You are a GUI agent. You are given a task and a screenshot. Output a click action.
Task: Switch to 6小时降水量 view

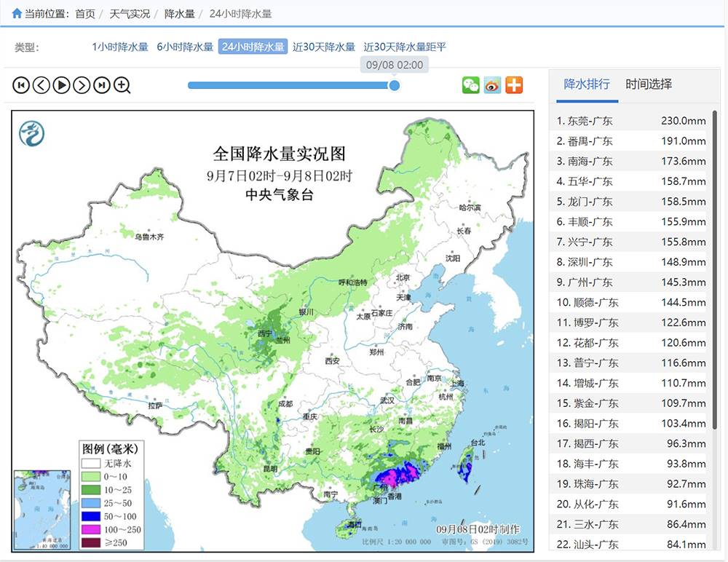point(184,47)
